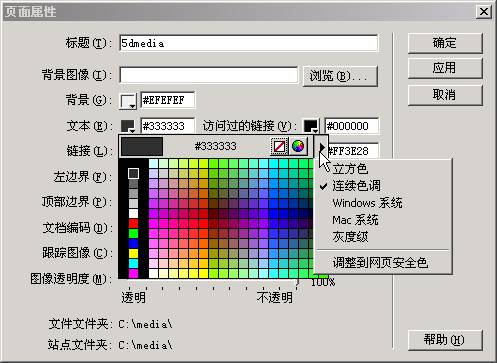The width and height of the screenshot is (497, 363).
Task: Click the 应用 button
Action: coord(445,68)
